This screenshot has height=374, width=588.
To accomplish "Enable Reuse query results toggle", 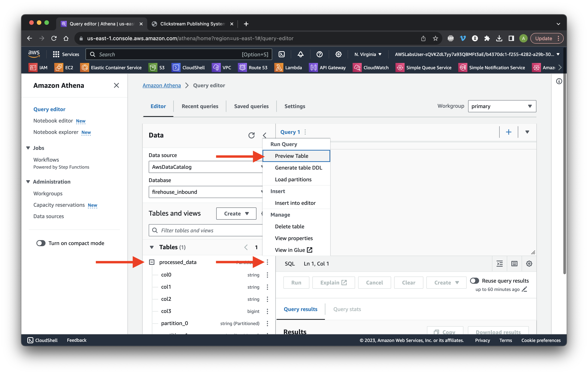I will pos(474,281).
